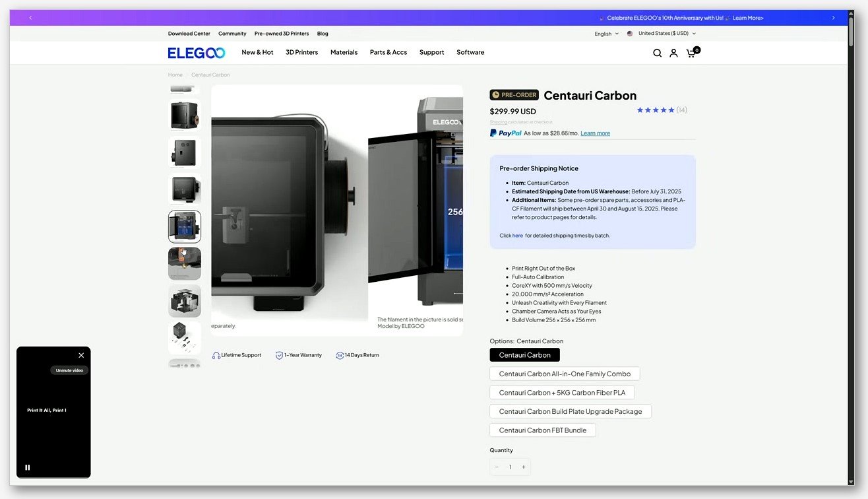Click the Lifetime Support headset icon

[x=216, y=355]
